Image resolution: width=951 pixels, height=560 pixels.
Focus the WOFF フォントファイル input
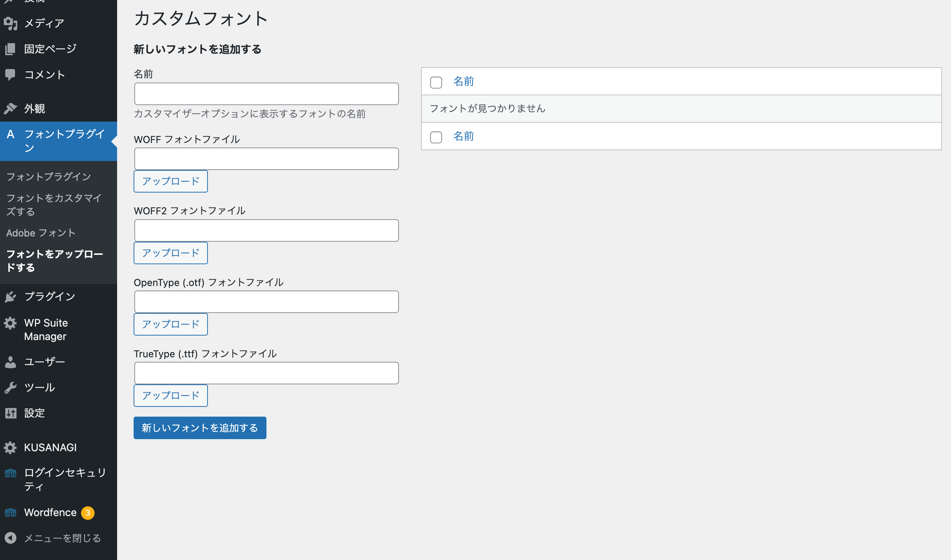(266, 159)
